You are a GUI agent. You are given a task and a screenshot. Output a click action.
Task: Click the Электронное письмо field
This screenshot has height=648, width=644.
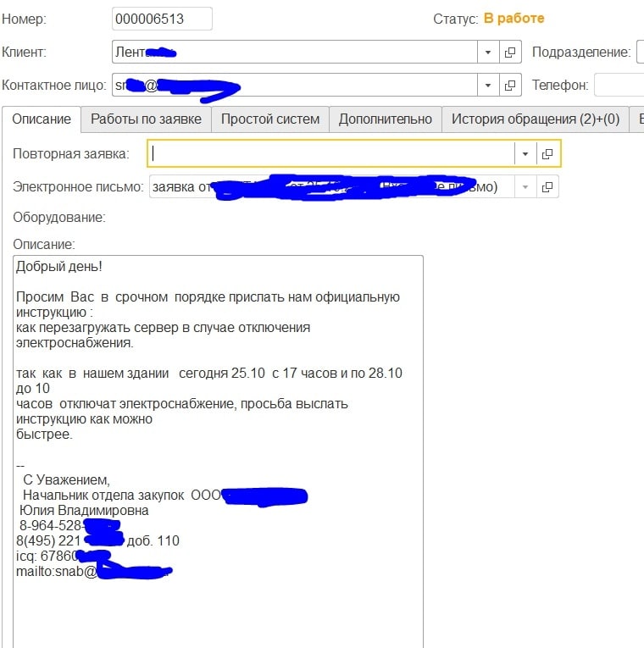[331, 187]
